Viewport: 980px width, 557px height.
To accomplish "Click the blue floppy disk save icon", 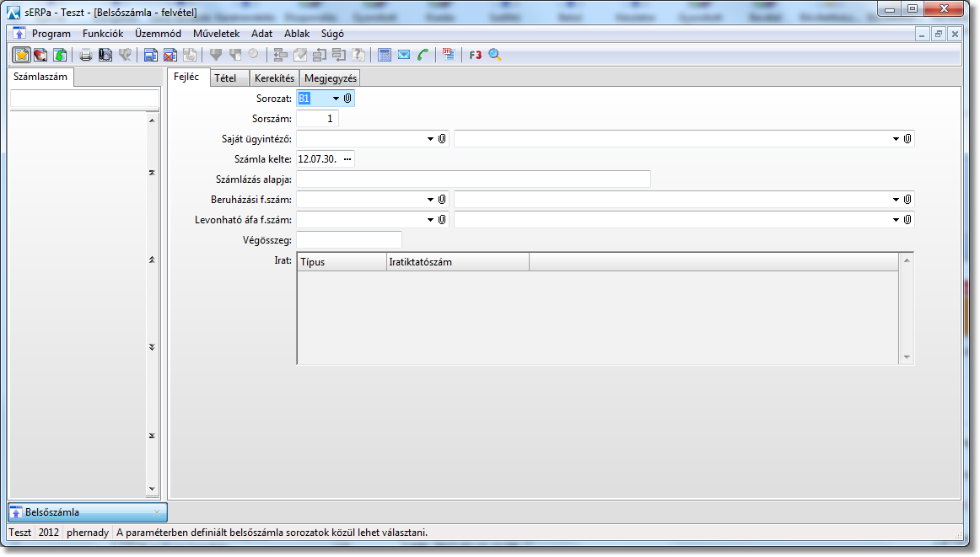I will (x=150, y=55).
